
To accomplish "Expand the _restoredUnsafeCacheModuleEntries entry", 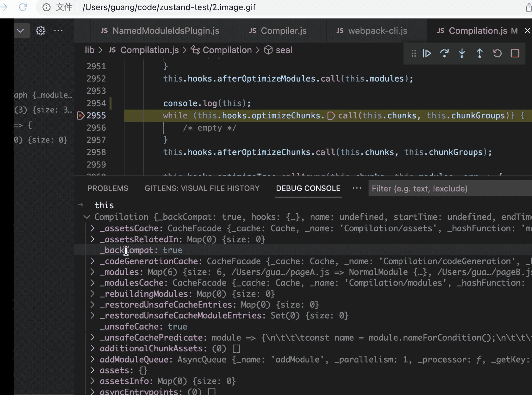I will pos(92,315).
